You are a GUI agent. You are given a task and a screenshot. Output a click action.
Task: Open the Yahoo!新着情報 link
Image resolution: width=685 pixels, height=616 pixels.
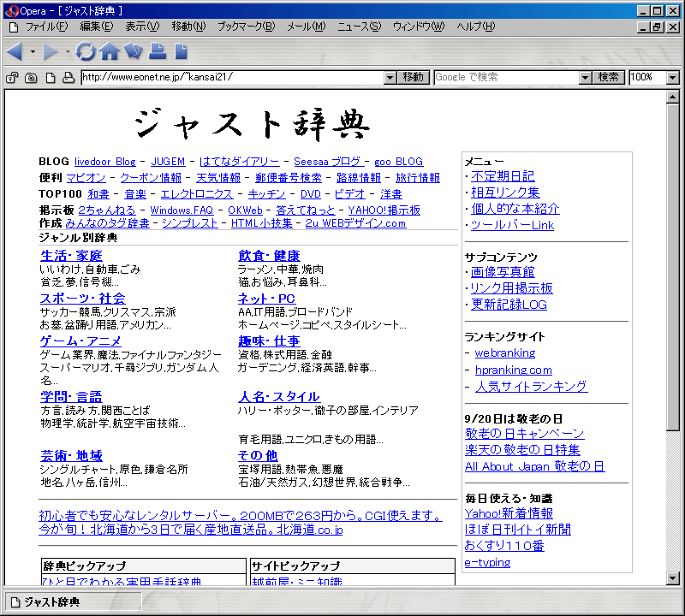pyautogui.click(x=509, y=513)
